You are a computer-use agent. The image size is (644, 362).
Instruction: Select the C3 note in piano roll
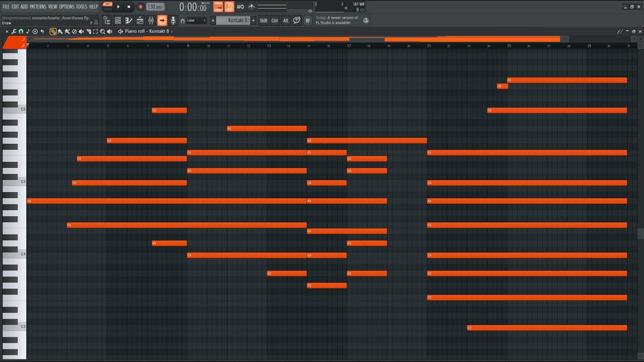pyautogui.click(x=547, y=328)
